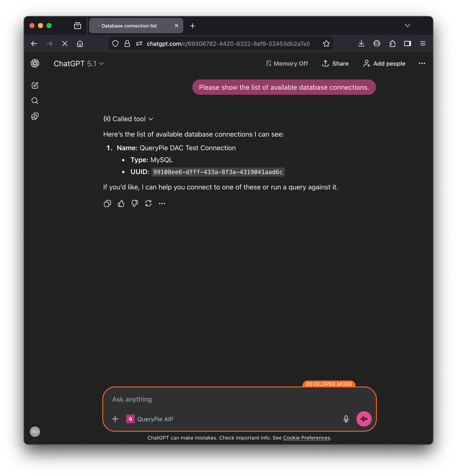Image resolution: width=457 pixels, height=476 pixels.
Task: Open the more options ellipsis menu
Action: [x=422, y=63]
